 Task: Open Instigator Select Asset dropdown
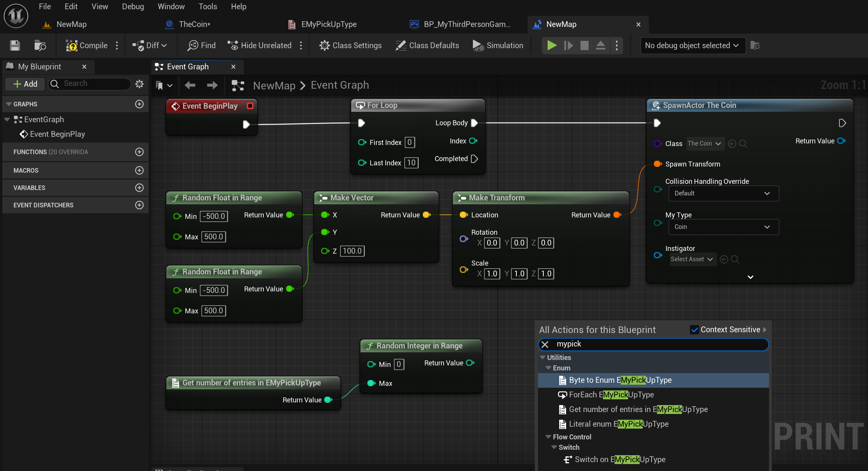pos(692,259)
